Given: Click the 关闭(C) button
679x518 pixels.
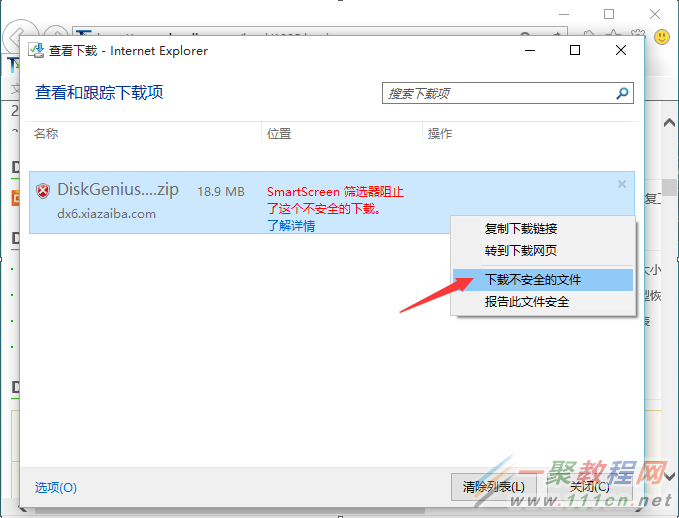Looking at the screenshot, I should pos(589,487).
